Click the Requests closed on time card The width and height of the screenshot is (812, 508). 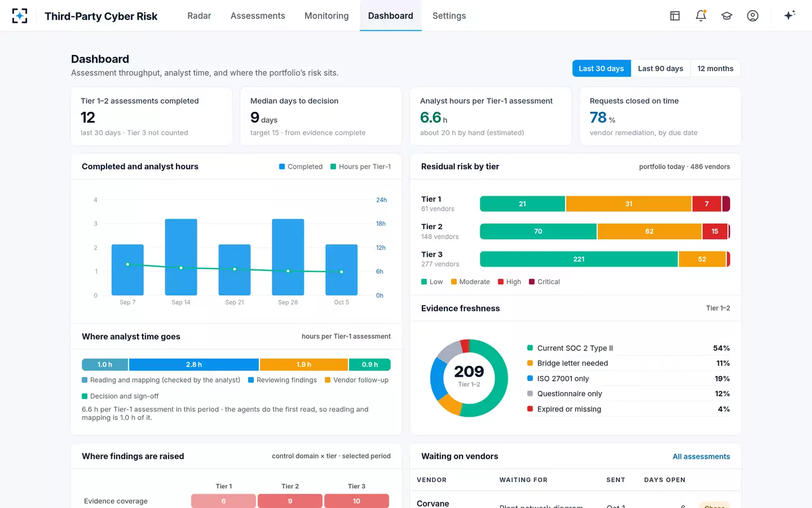660,116
